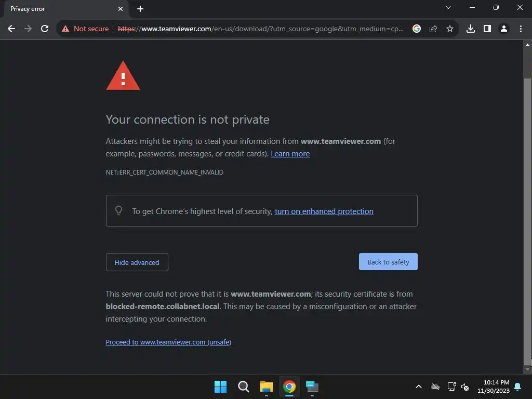Expand the tab search chevron
This screenshot has width=532, height=399.
pyautogui.click(x=448, y=7)
